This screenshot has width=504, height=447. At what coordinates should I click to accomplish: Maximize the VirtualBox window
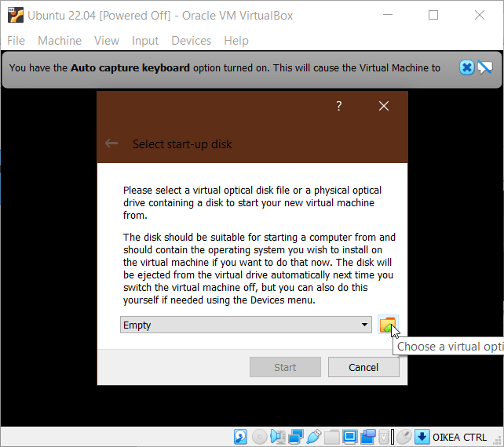(433, 15)
